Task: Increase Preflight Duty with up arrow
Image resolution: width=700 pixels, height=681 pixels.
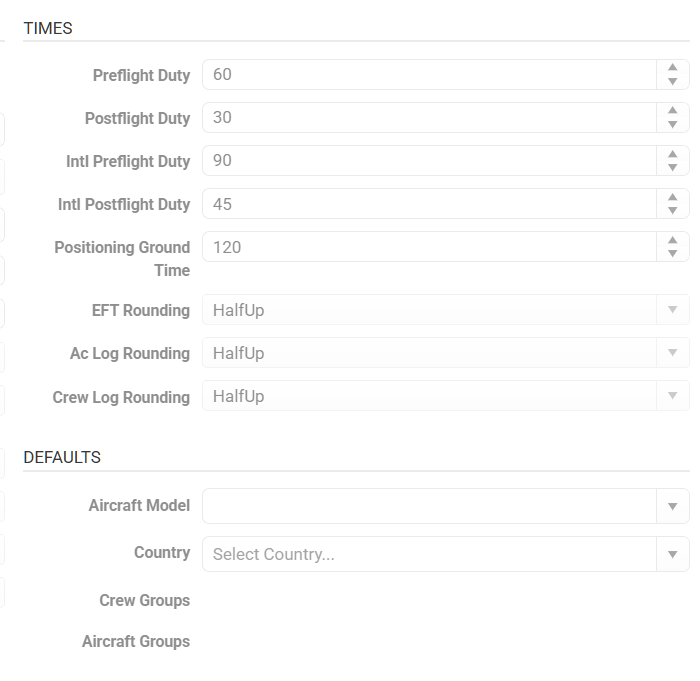Action: [x=672, y=68]
